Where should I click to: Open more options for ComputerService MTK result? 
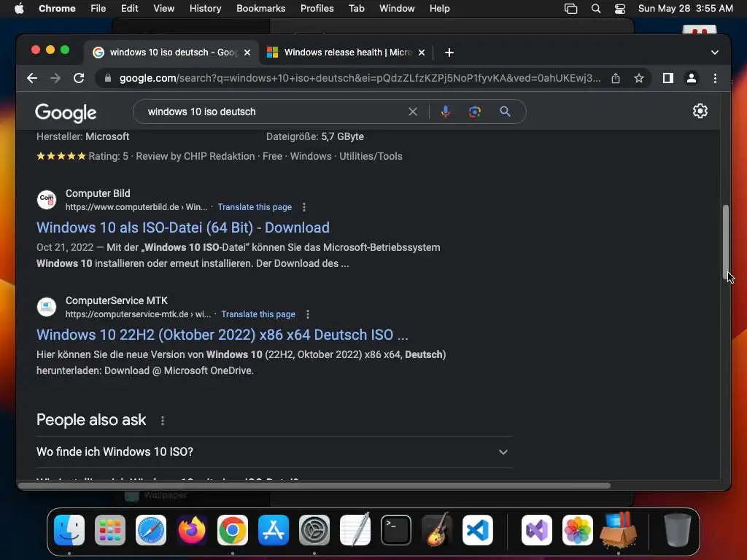(308, 314)
